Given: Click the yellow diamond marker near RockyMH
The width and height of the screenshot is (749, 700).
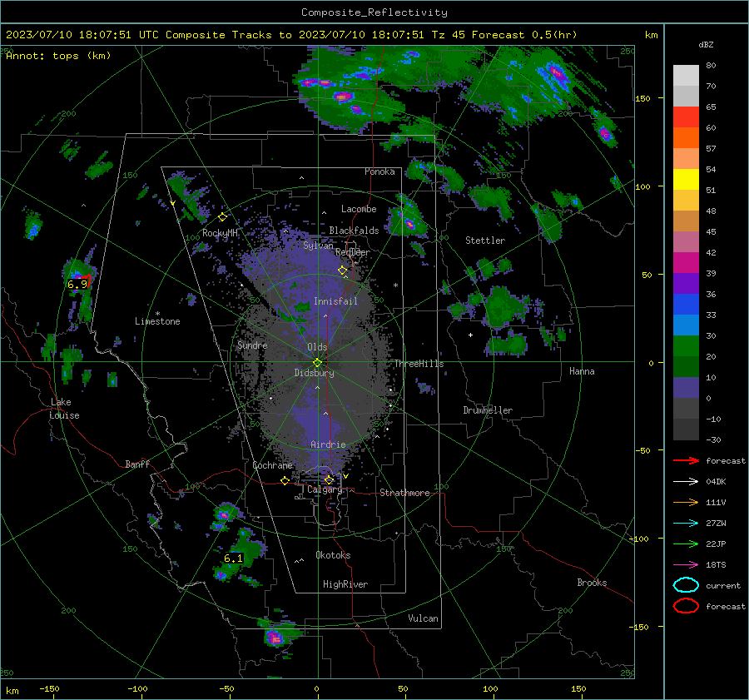Looking at the screenshot, I should [222, 217].
